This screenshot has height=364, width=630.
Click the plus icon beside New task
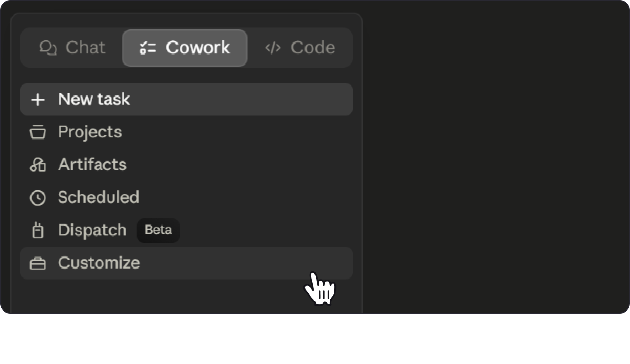pyautogui.click(x=37, y=100)
